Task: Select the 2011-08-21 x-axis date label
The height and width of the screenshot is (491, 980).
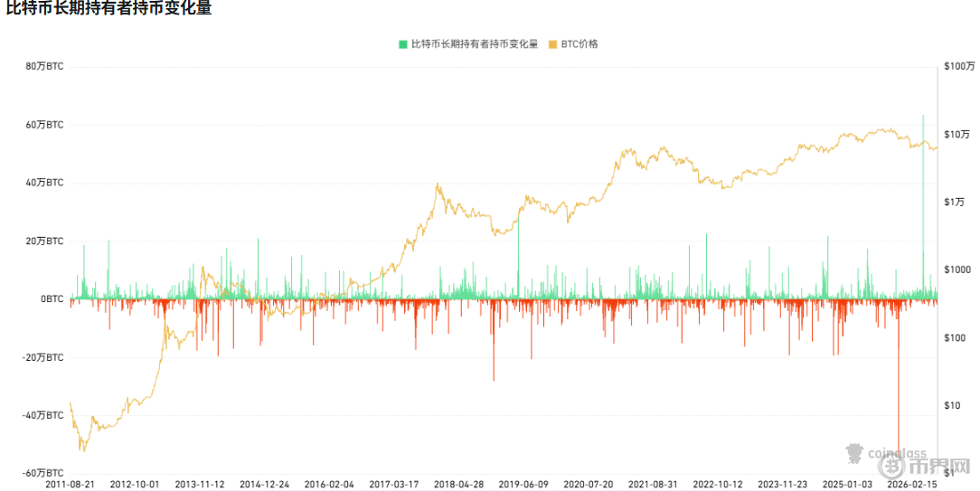Action: (x=70, y=484)
